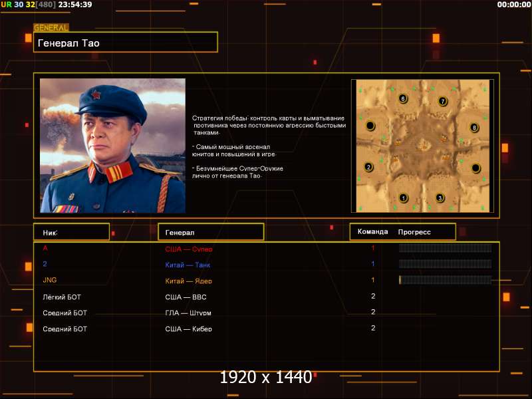Select the Лёгкий БОТ player row
The width and height of the screenshot is (532, 399).
267,297
